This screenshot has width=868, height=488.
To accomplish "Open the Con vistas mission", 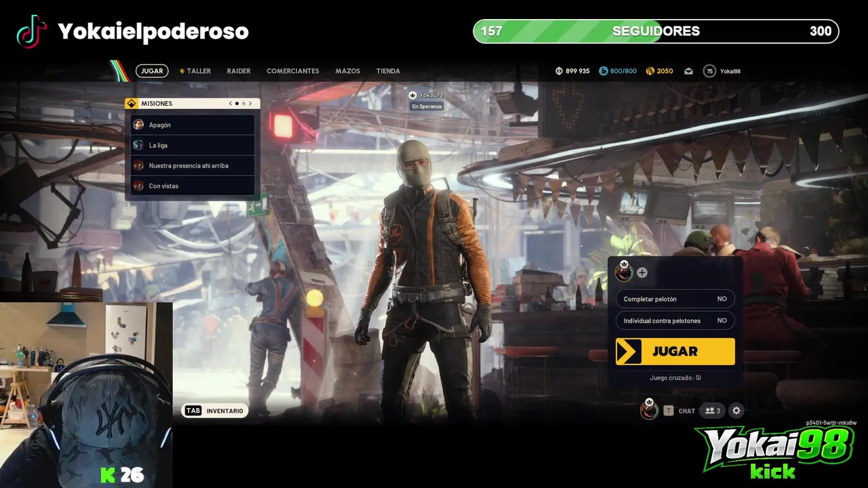I will [x=193, y=186].
